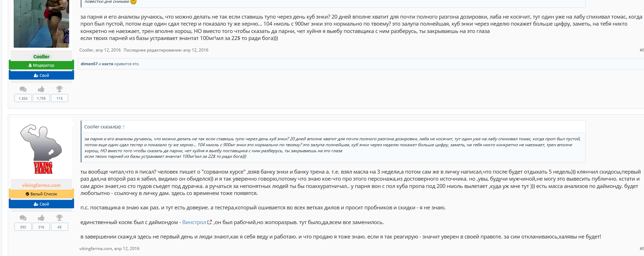Click messages speech-bubble icon under vikingfarma.com
This screenshot has height=256, width=644.
pyautogui.click(x=23, y=218)
